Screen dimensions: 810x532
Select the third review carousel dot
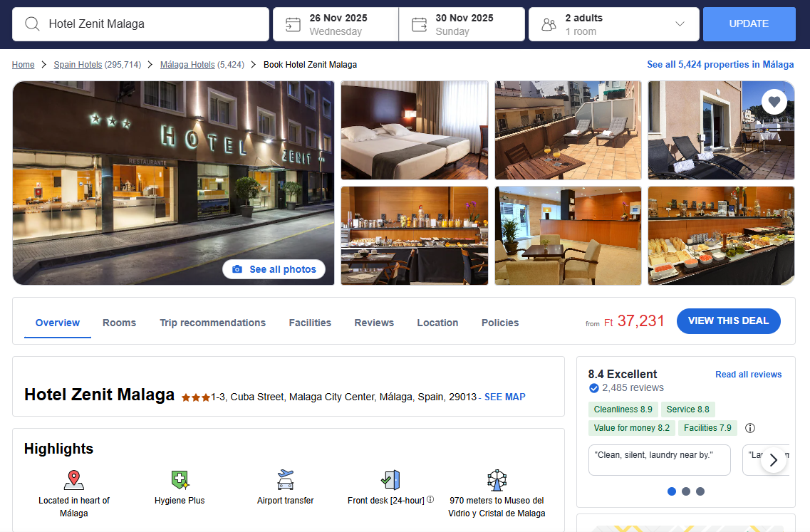pos(700,491)
